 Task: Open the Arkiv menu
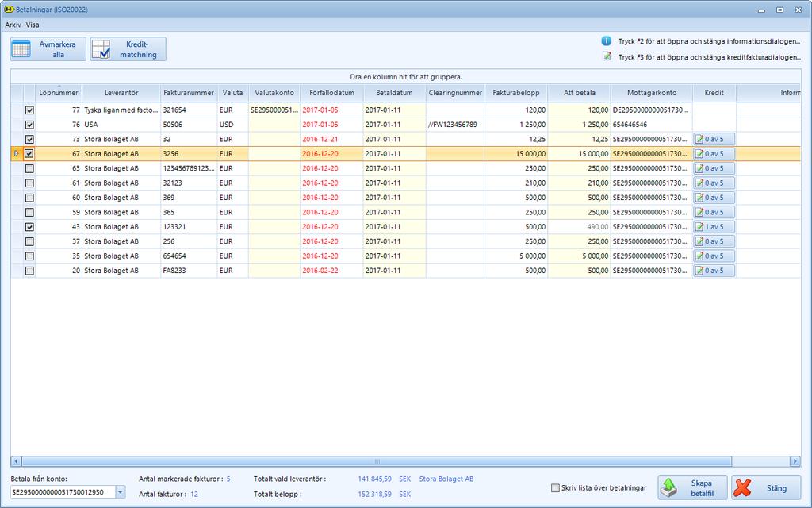tap(13, 25)
